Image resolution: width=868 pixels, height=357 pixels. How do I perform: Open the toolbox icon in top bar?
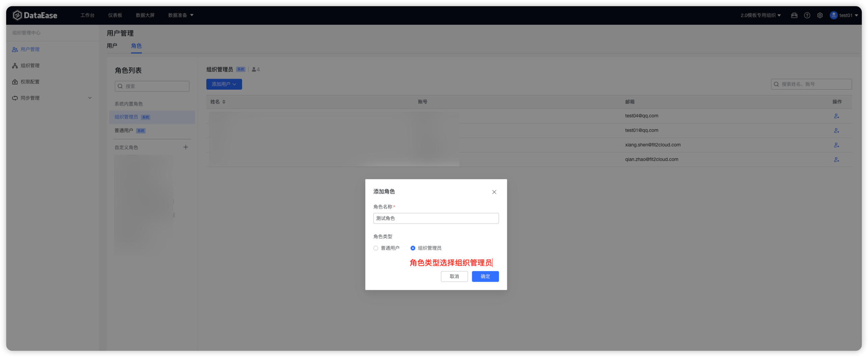(x=794, y=15)
